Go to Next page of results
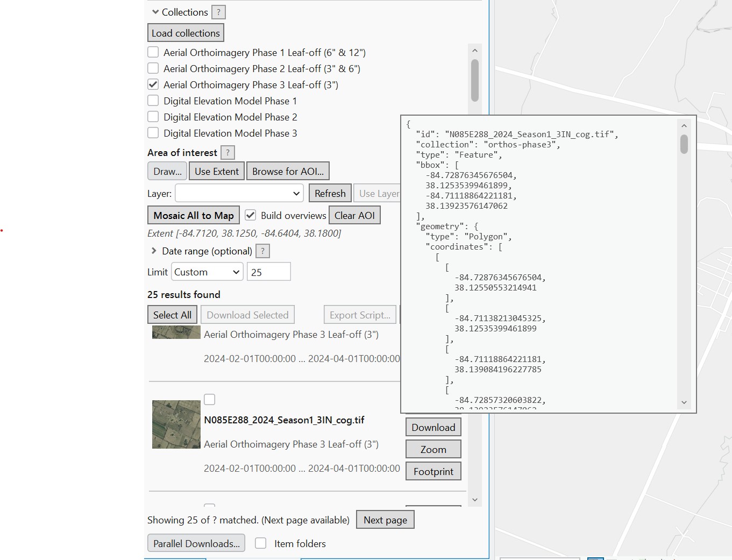 point(385,520)
